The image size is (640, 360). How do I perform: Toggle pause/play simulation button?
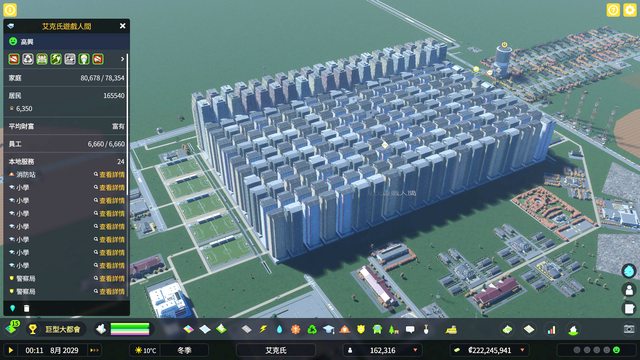11,350
